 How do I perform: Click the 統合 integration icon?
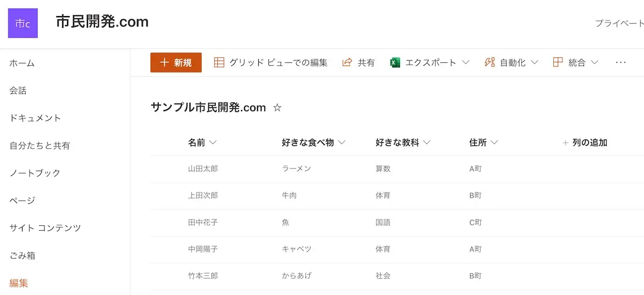coord(558,62)
